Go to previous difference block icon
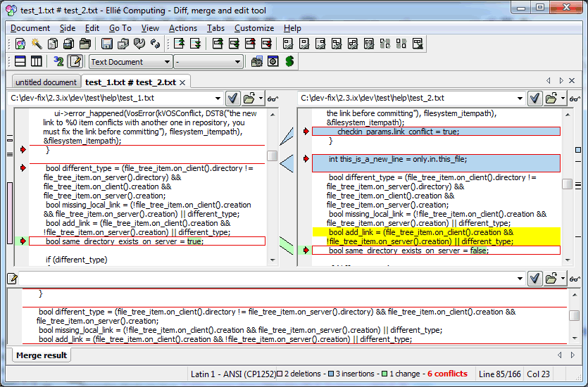This screenshot has width=588, height=387. pyautogui.click(x=180, y=44)
